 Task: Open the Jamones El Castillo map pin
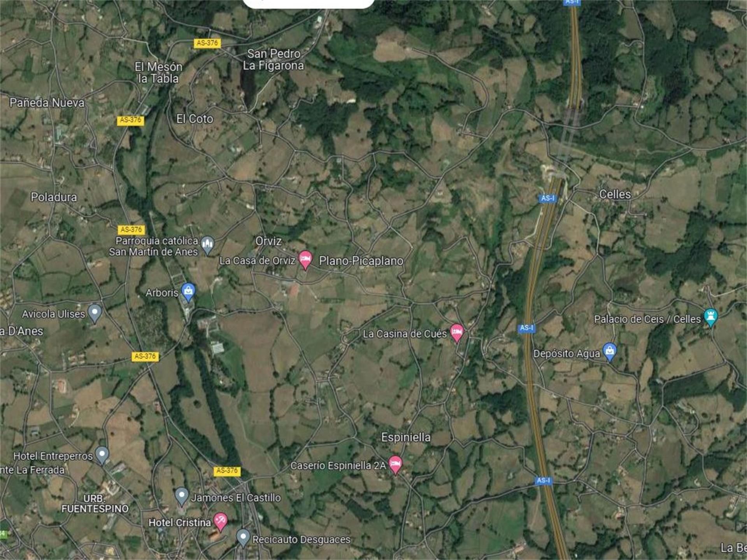(x=181, y=496)
